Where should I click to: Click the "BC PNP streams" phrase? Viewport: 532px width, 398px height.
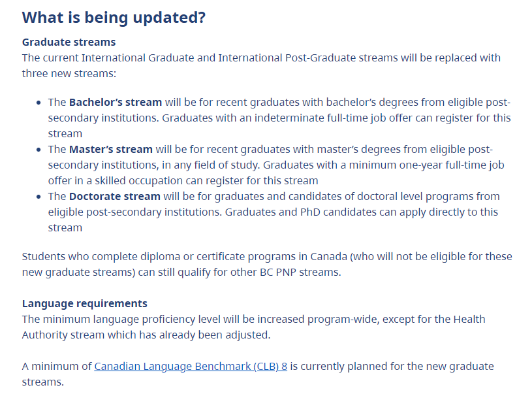(x=300, y=273)
